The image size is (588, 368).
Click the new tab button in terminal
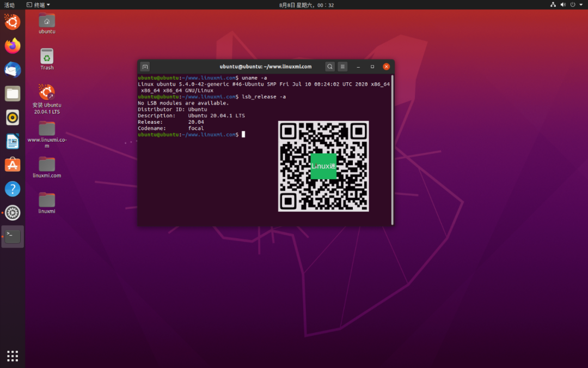coord(145,67)
